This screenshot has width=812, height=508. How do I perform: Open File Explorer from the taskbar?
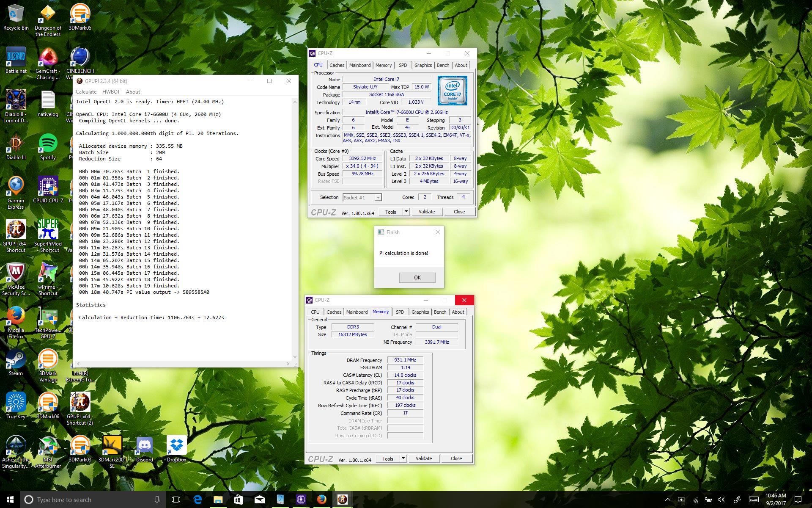pos(218,500)
